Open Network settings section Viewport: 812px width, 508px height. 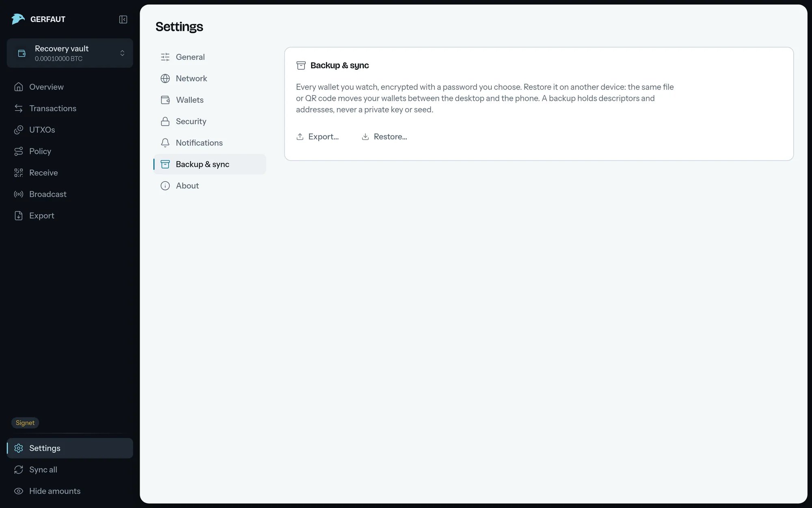tap(210, 78)
